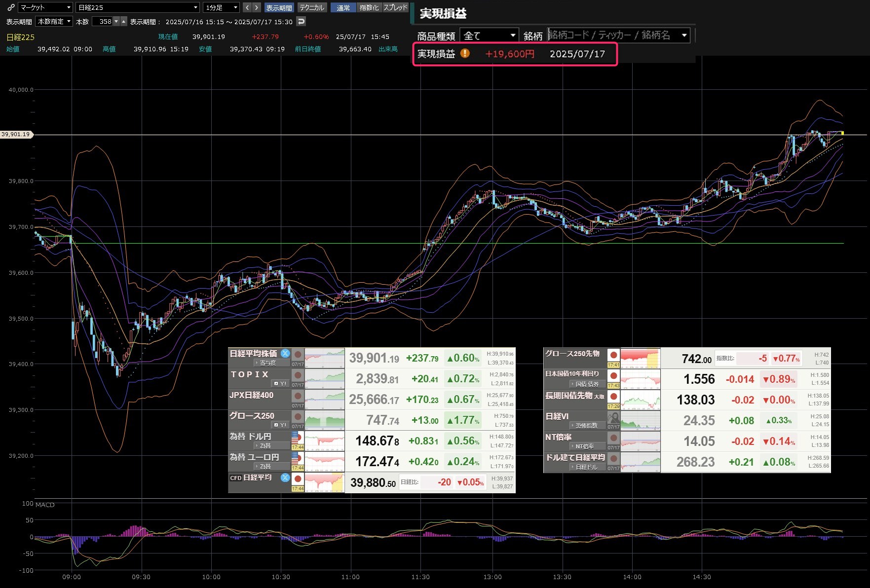Click the reset display period return icon
The height and width of the screenshot is (588, 870).
tap(301, 21)
